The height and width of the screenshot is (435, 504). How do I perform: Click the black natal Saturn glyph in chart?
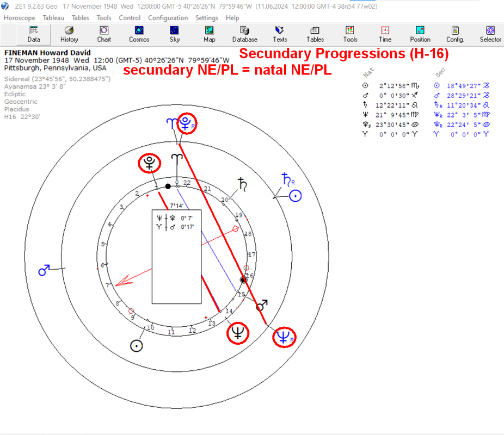(x=243, y=184)
